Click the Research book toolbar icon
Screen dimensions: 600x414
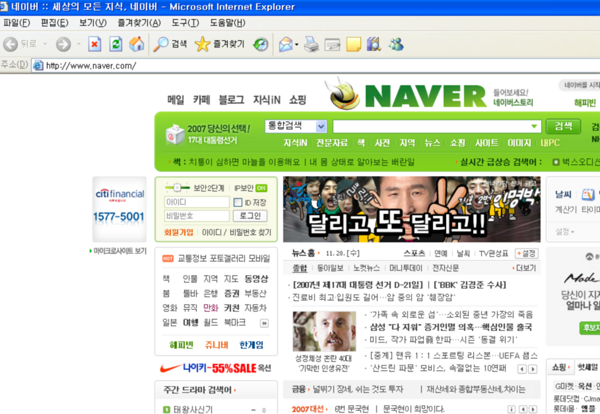[x=373, y=44]
